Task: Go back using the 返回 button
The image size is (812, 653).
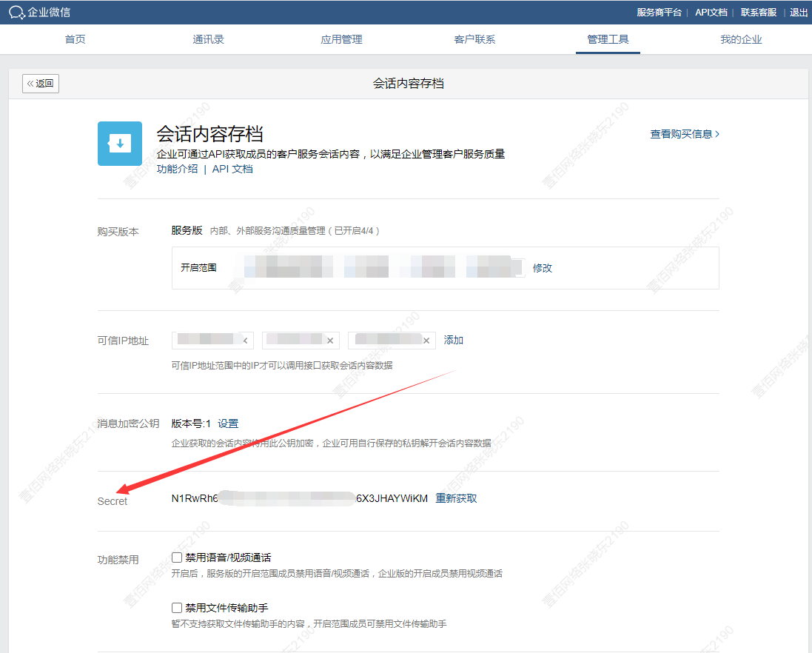Action: [x=41, y=84]
